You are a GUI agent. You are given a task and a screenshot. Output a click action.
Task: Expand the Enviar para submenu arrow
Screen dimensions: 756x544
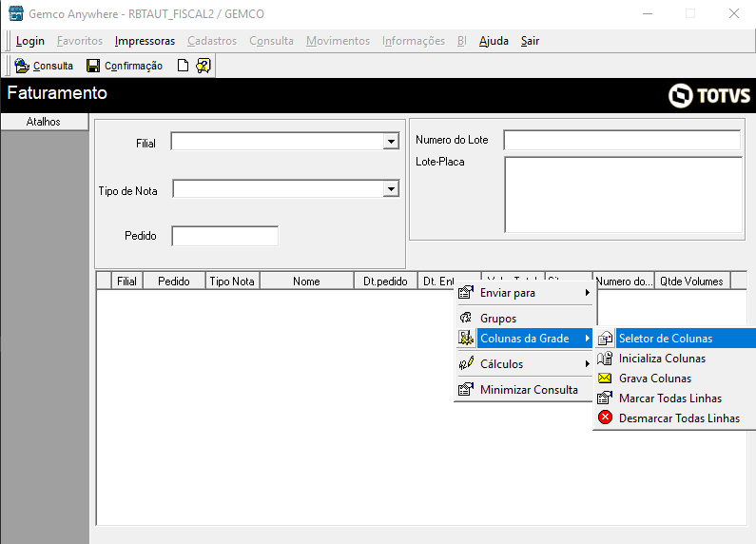point(588,293)
